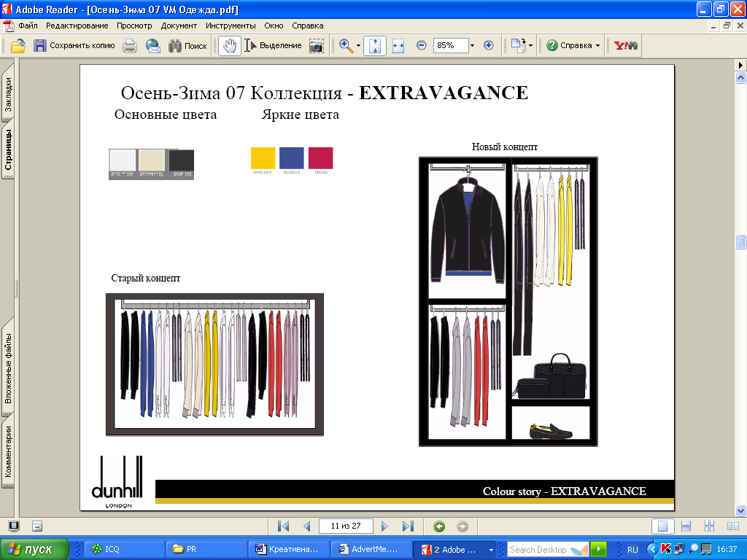
Task: Click the Zoom In plus button
Action: (488, 45)
